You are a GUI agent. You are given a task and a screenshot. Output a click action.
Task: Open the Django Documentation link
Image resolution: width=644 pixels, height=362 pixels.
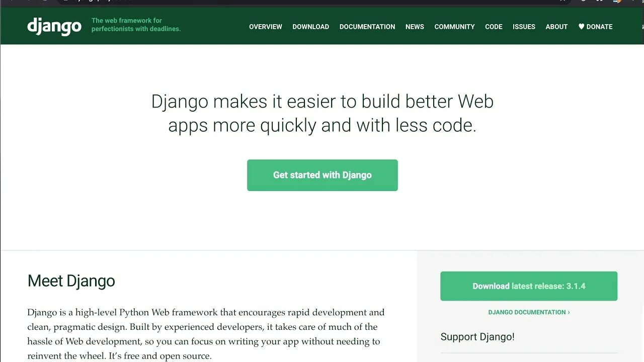(x=529, y=312)
